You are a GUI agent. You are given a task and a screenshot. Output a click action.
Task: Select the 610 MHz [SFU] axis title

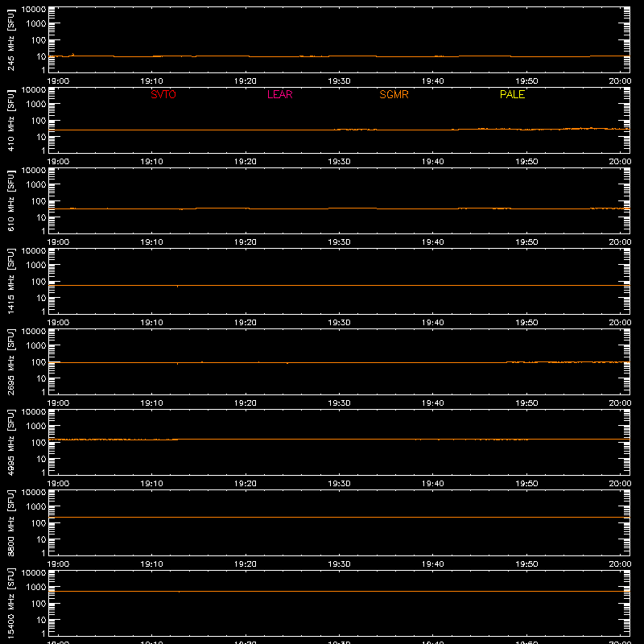point(10,200)
